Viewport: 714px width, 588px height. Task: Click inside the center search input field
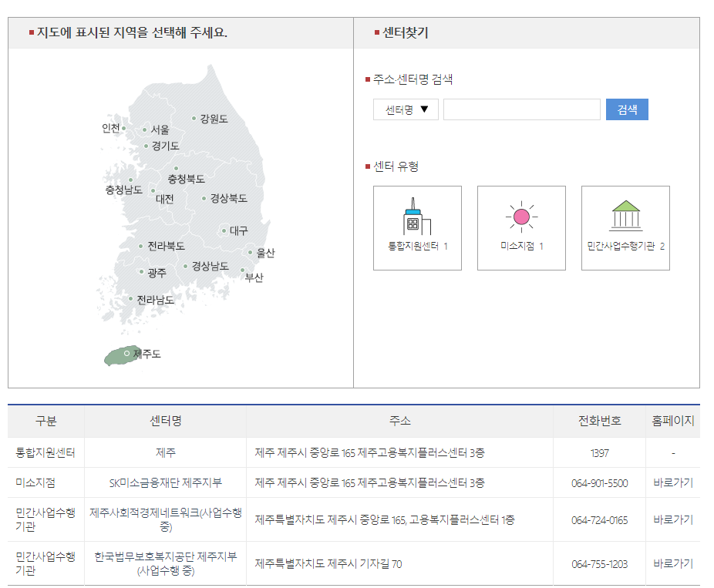(x=520, y=109)
